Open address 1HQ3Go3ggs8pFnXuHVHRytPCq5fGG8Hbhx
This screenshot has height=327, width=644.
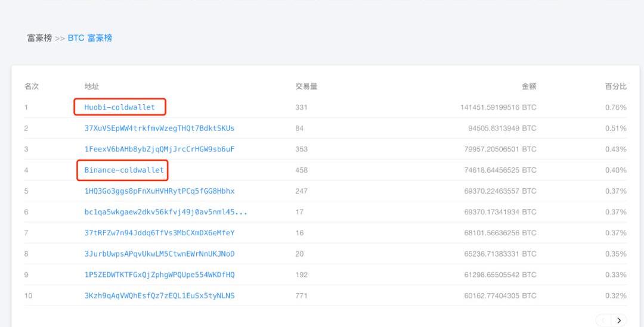click(x=159, y=191)
